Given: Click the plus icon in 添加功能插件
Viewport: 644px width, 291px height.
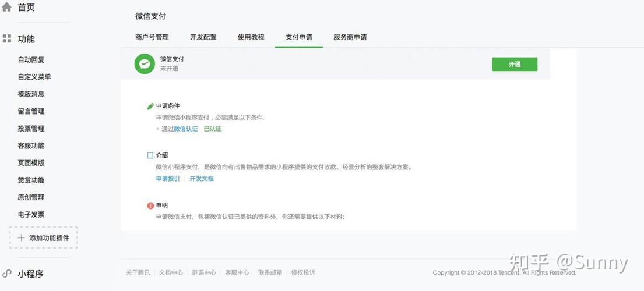Looking at the screenshot, I should pos(22,237).
